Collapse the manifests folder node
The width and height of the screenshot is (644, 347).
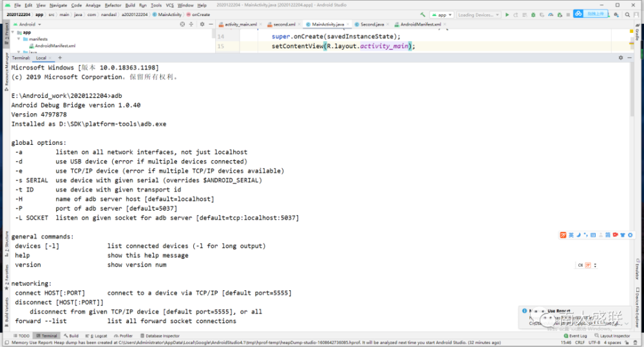[19, 39]
